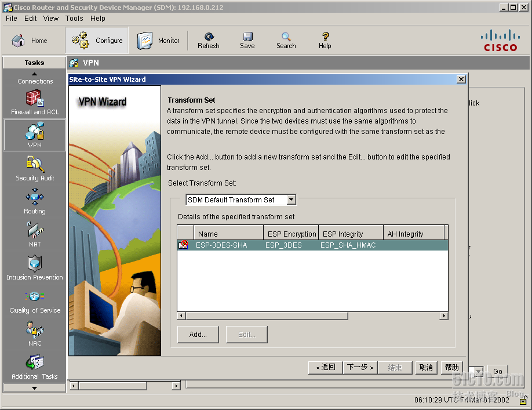The width and height of the screenshot is (532, 410).
Task: Open the Monitor chart icon
Action: (145, 41)
